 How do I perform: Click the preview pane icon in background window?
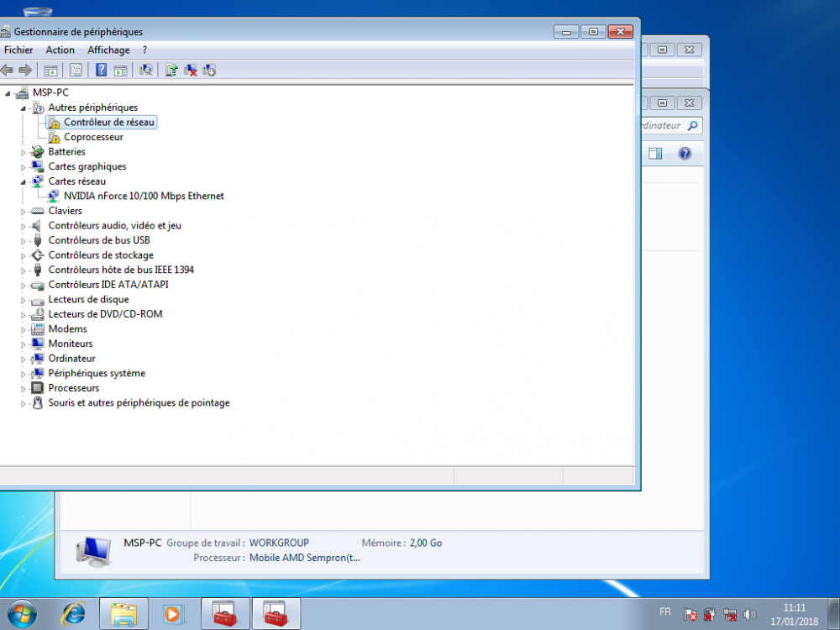click(x=655, y=154)
